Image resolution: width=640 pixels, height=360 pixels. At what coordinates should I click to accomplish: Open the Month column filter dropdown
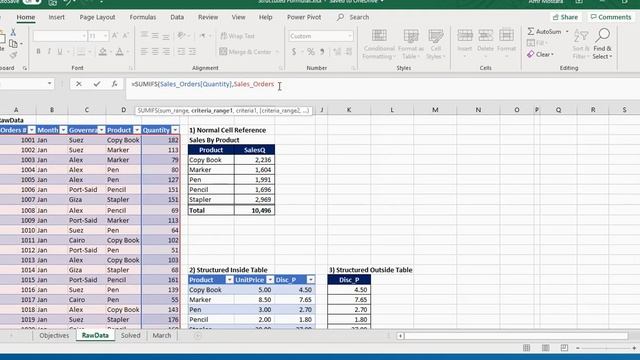(x=63, y=130)
